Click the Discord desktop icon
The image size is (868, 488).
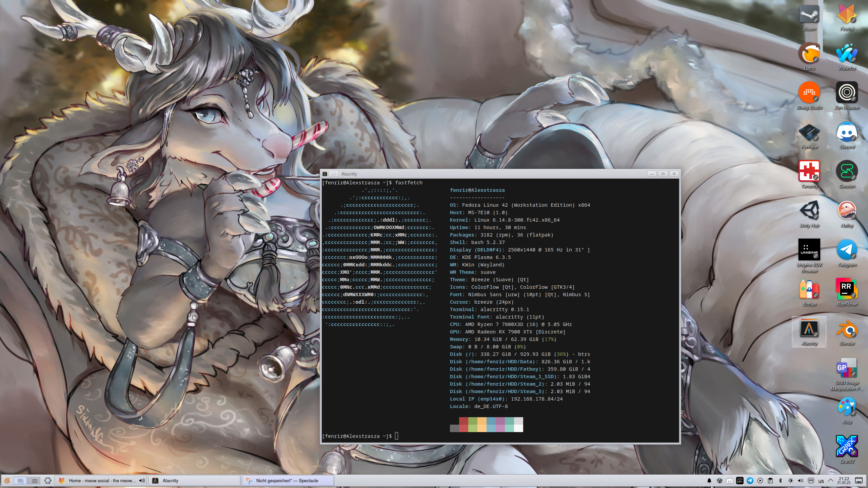[x=847, y=136]
